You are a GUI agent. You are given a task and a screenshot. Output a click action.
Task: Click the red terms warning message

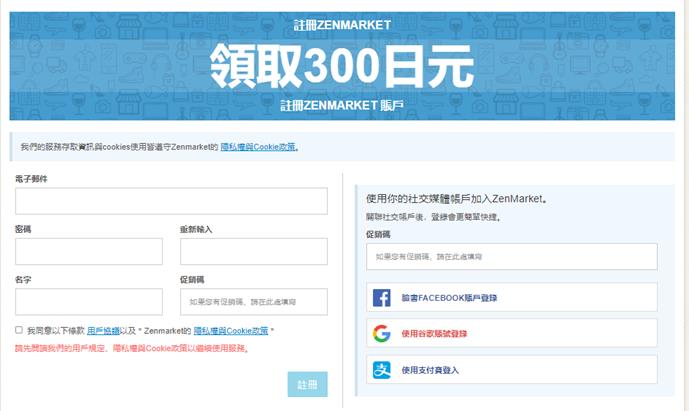(x=132, y=348)
